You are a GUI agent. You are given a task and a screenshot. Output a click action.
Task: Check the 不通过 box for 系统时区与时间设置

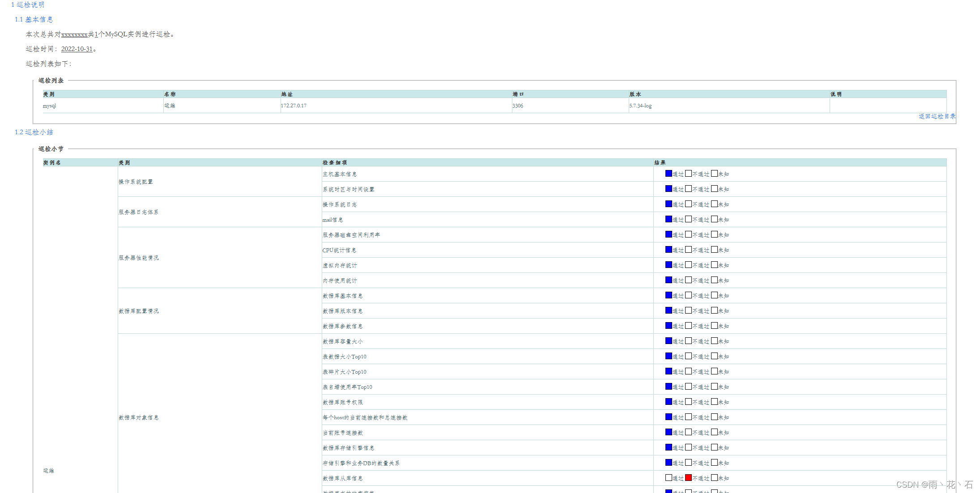(688, 189)
